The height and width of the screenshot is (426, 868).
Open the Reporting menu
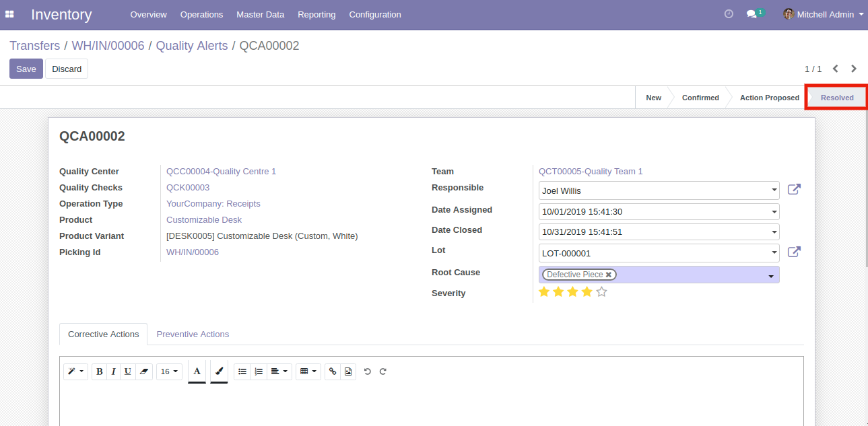pyautogui.click(x=316, y=14)
